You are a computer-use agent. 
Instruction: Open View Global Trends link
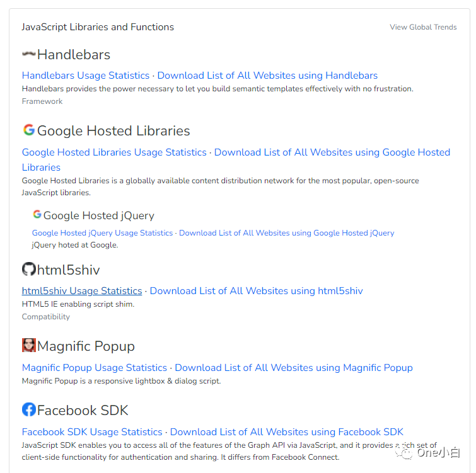pyautogui.click(x=423, y=27)
